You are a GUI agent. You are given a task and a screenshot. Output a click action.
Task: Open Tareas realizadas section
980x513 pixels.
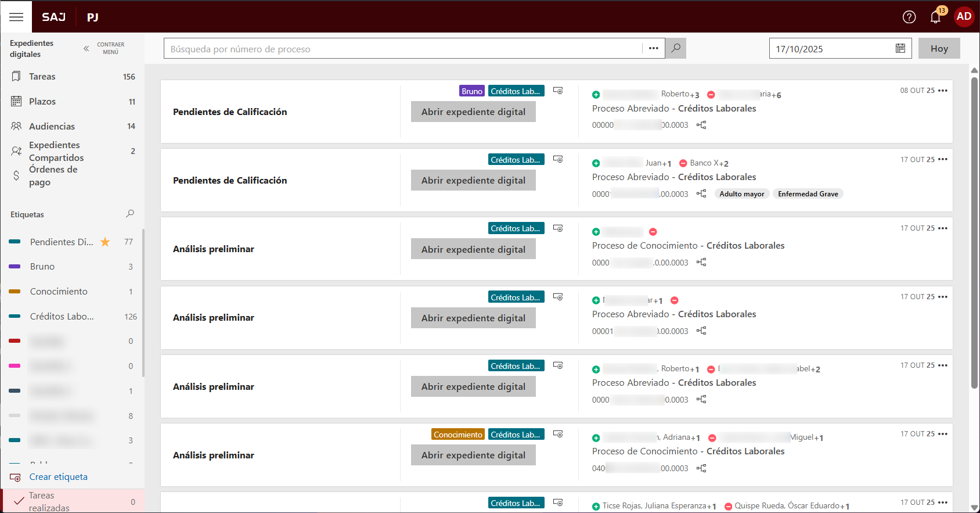click(x=73, y=501)
